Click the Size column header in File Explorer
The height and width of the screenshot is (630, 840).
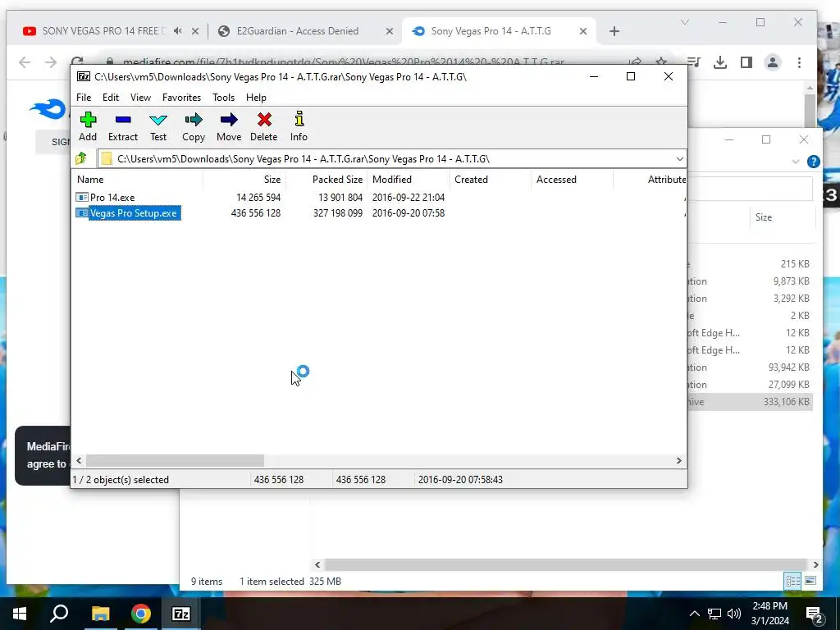click(764, 217)
